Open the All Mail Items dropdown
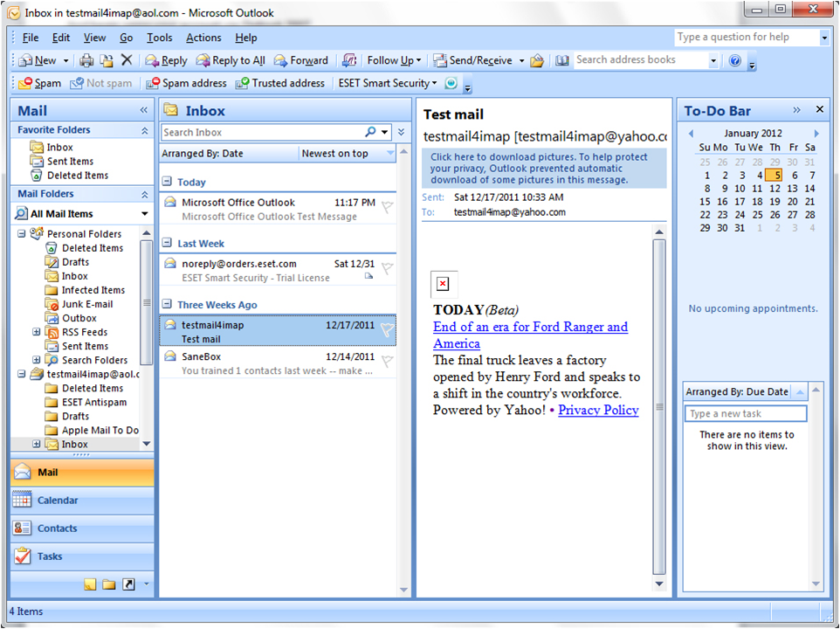This screenshot has height=629, width=840. tap(145, 214)
